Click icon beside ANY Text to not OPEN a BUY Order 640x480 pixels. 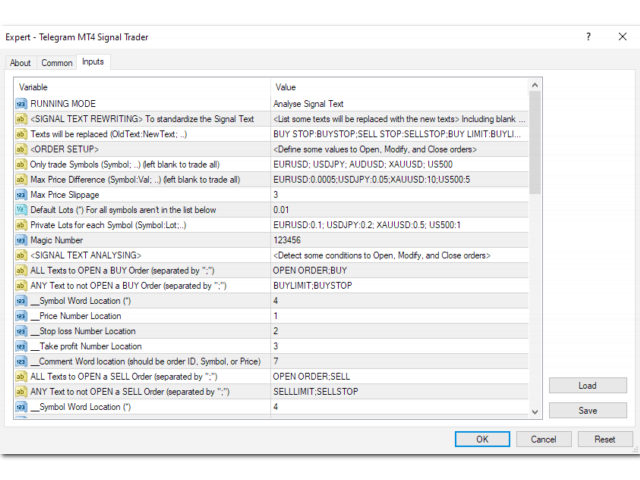click(21, 286)
